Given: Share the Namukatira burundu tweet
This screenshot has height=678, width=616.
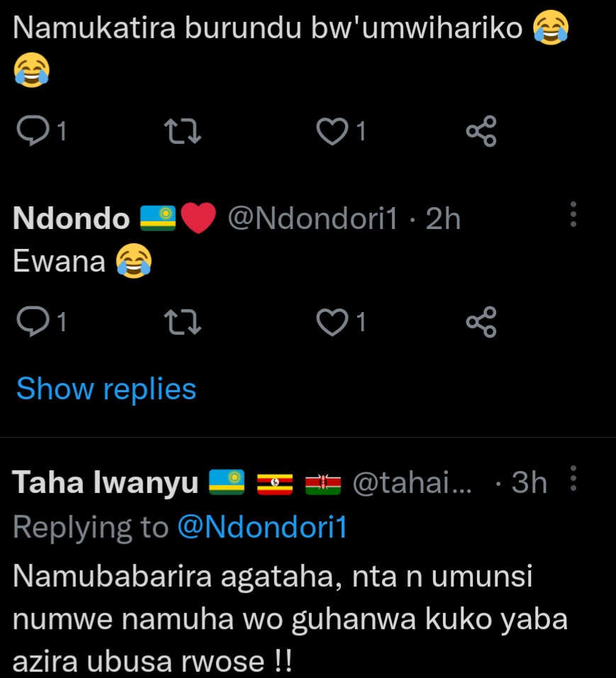Looking at the screenshot, I should 481,132.
